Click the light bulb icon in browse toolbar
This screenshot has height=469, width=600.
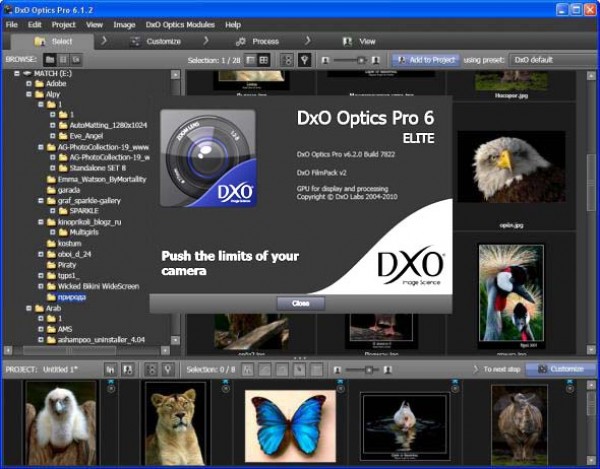click(304, 60)
